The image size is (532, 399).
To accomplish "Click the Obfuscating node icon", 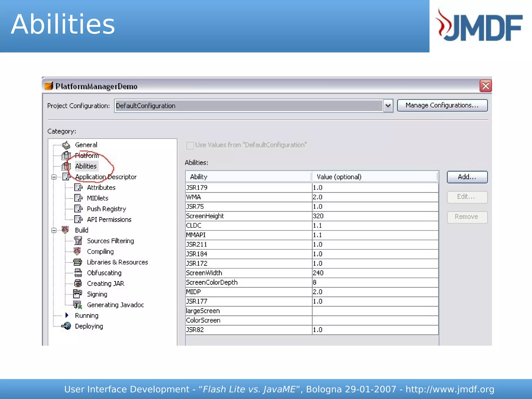I will (x=78, y=273).
